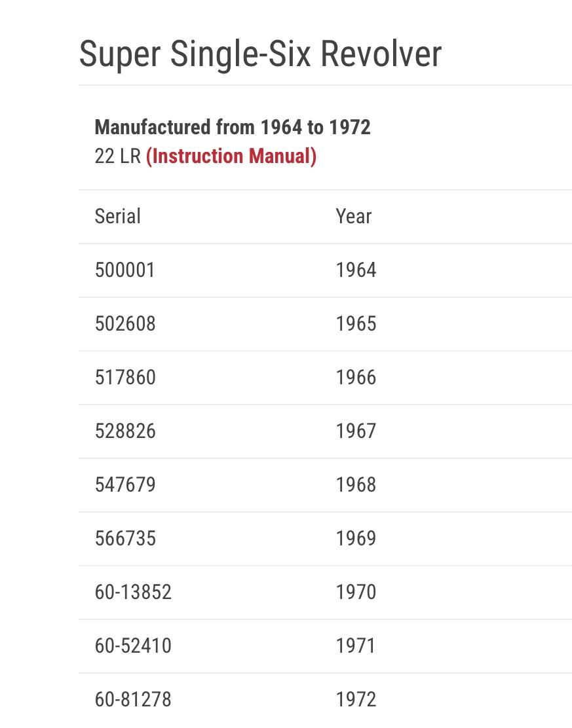
Task: Select the Serial column header
Action: [x=117, y=216]
